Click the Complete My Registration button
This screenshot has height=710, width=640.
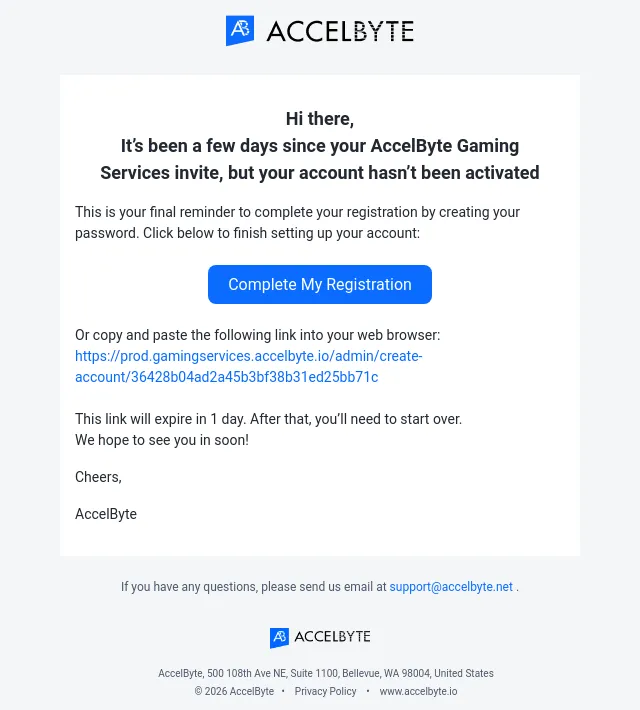[320, 284]
